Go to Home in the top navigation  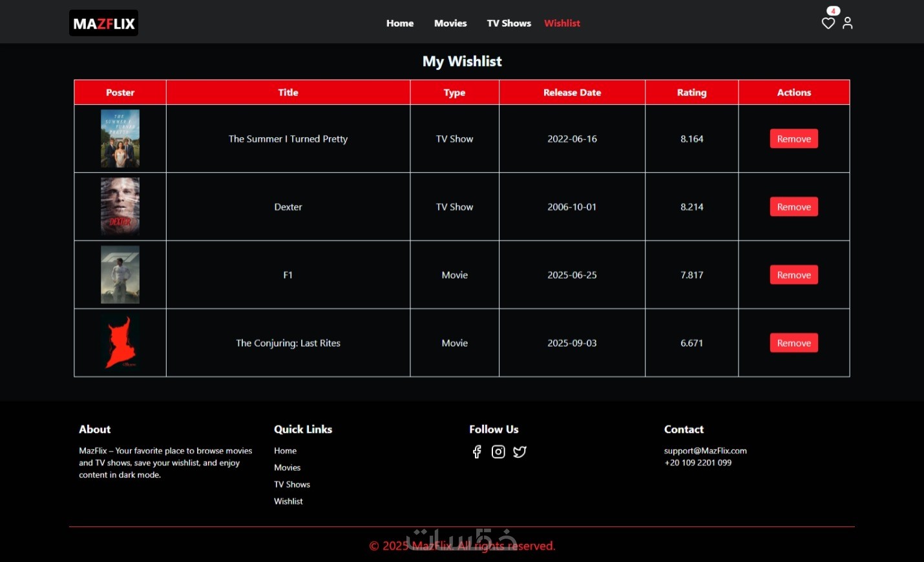(400, 23)
